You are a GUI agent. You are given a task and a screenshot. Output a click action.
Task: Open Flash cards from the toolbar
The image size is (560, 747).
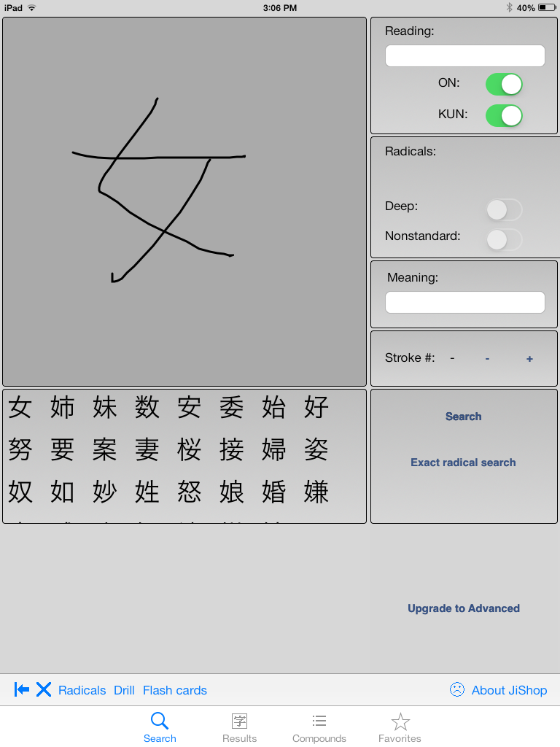[x=175, y=690]
